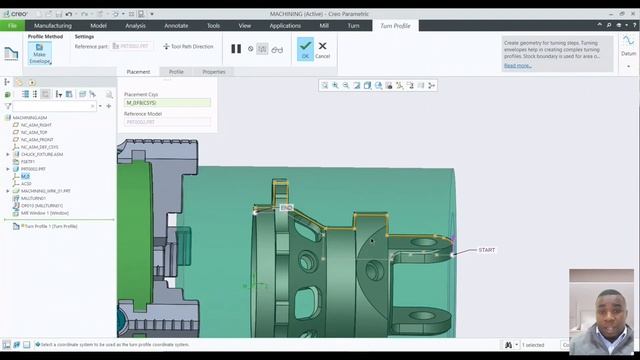The width and height of the screenshot is (640, 360).
Task: Select NC_ASM_TOP datum plane
Action: 33,132
